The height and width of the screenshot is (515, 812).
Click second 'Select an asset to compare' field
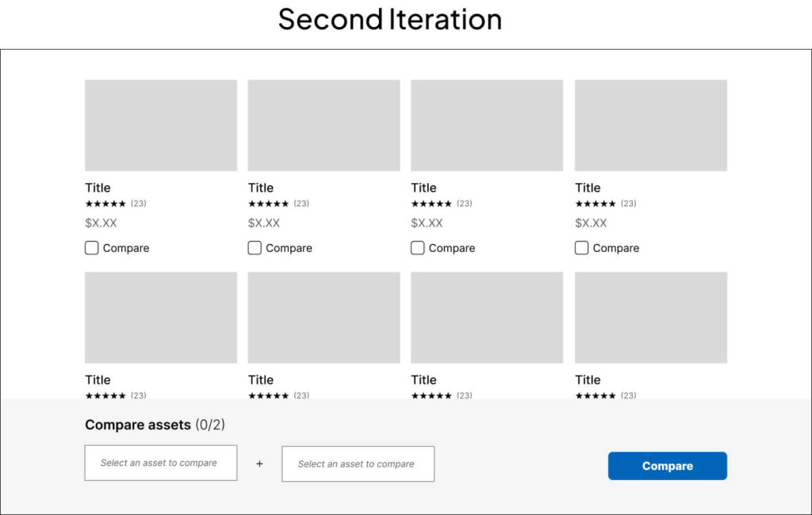(358, 463)
